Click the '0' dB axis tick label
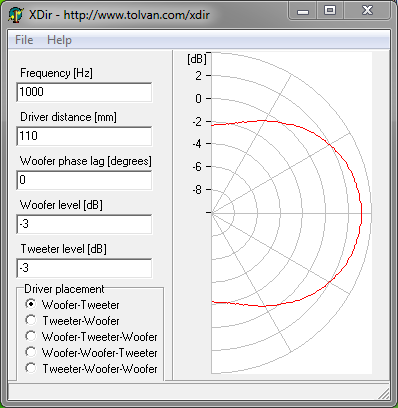 (199, 99)
